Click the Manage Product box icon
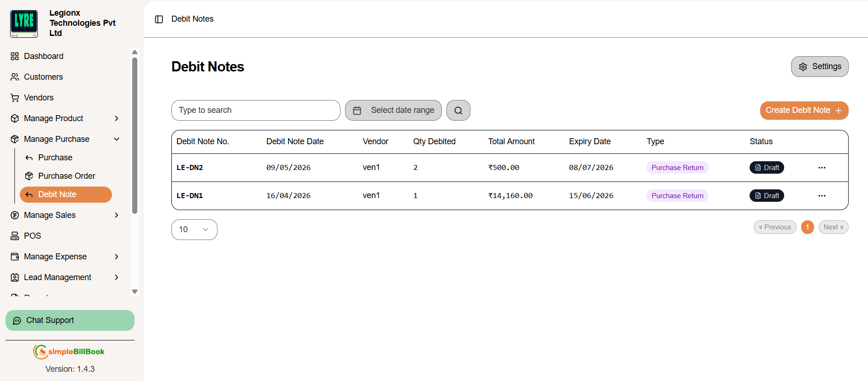868x381 pixels. click(x=15, y=118)
